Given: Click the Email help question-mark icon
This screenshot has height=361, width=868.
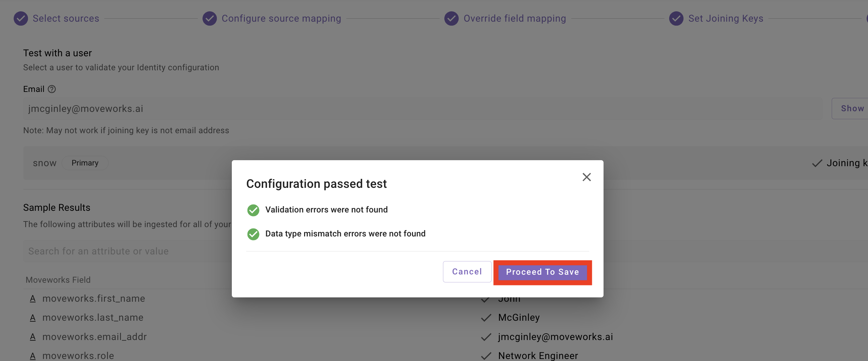Looking at the screenshot, I should coord(52,89).
